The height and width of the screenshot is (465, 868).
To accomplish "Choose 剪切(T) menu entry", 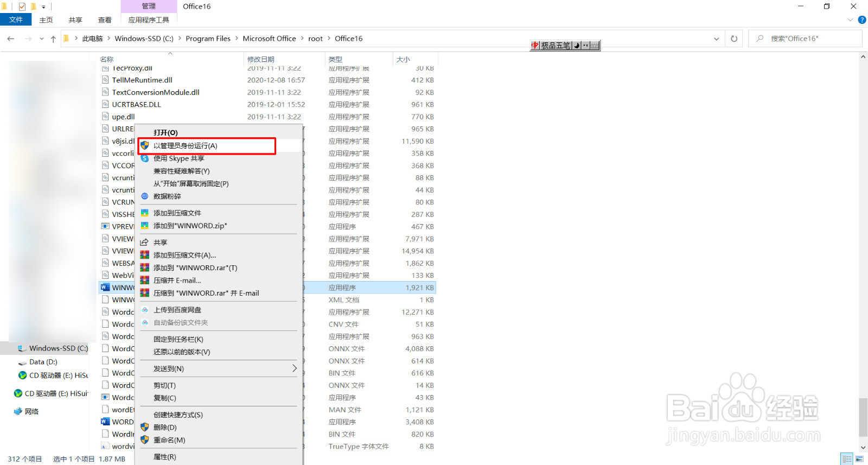I will 219,385.
